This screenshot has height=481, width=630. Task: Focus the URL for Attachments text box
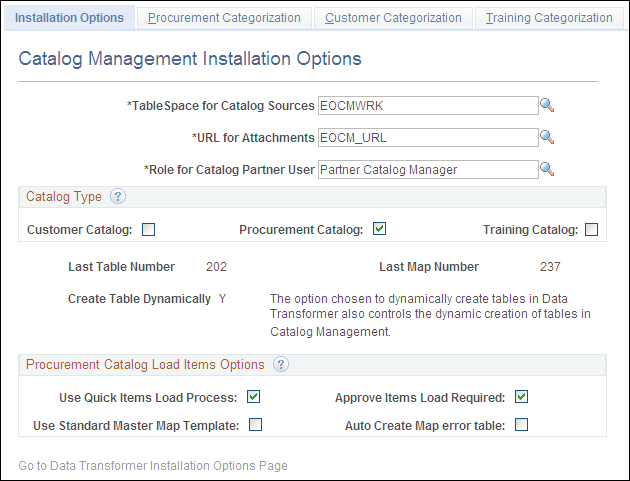[x=427, y=137]
